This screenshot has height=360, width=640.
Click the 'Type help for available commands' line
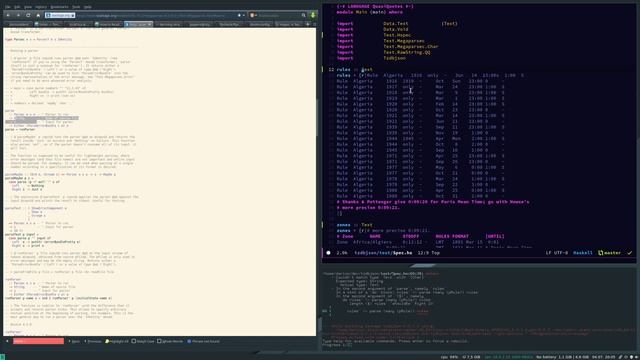(x=395, y=341)
